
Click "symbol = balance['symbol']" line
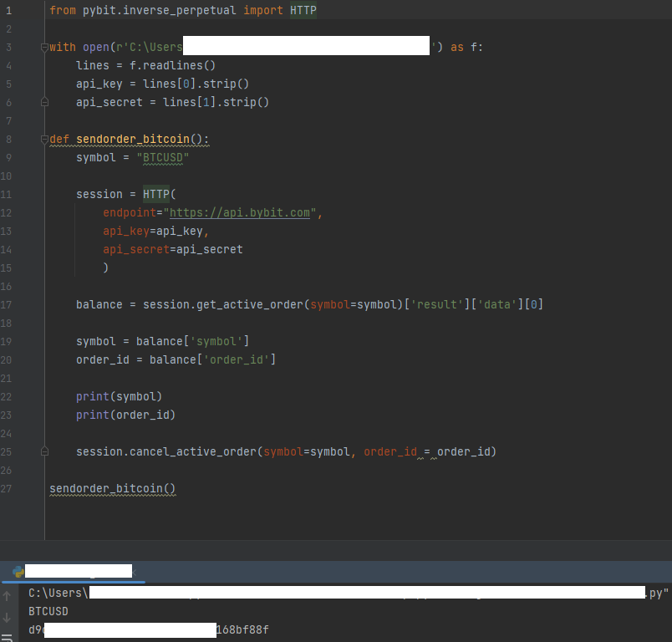[x=162, y=342]
